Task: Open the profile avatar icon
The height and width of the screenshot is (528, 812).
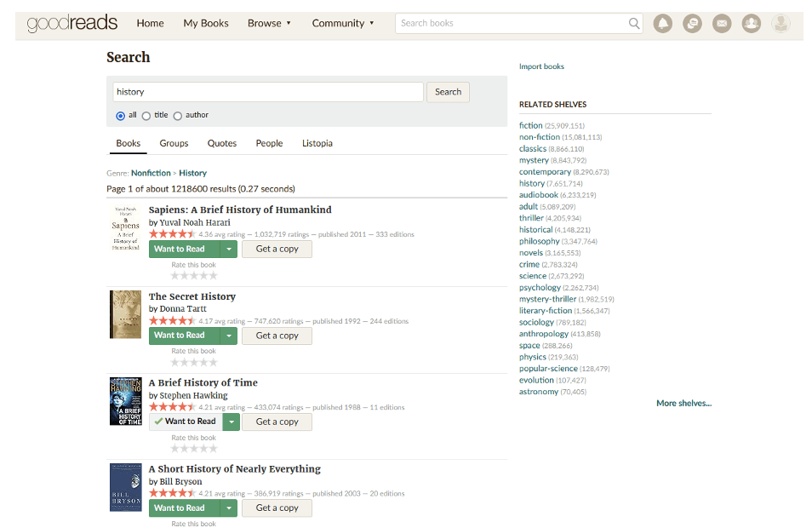Action: coord(781,23)
